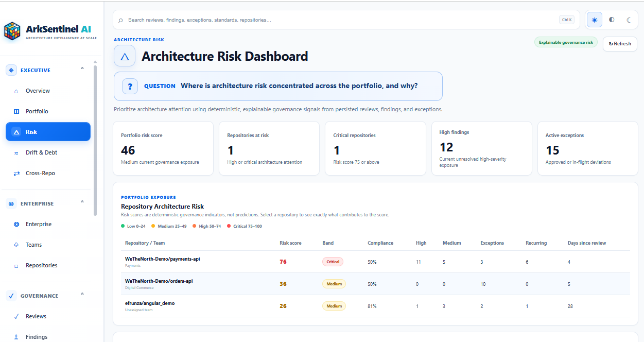The height and width of the screenshot is (342, 644).
Task: Click the ArkSentinel AI cube logo
Action: 12,31
